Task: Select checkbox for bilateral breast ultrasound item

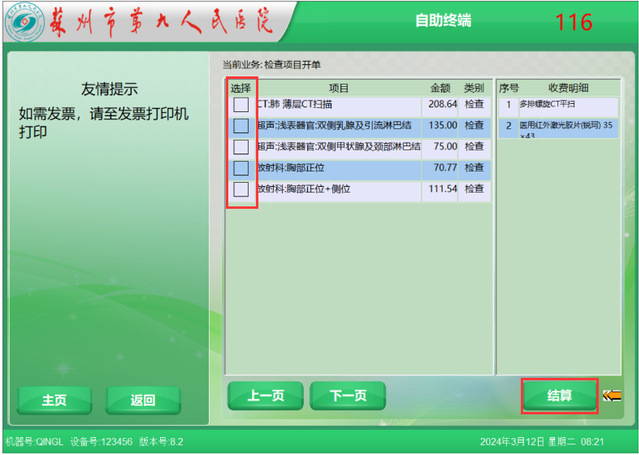Action: click(241, 126)
